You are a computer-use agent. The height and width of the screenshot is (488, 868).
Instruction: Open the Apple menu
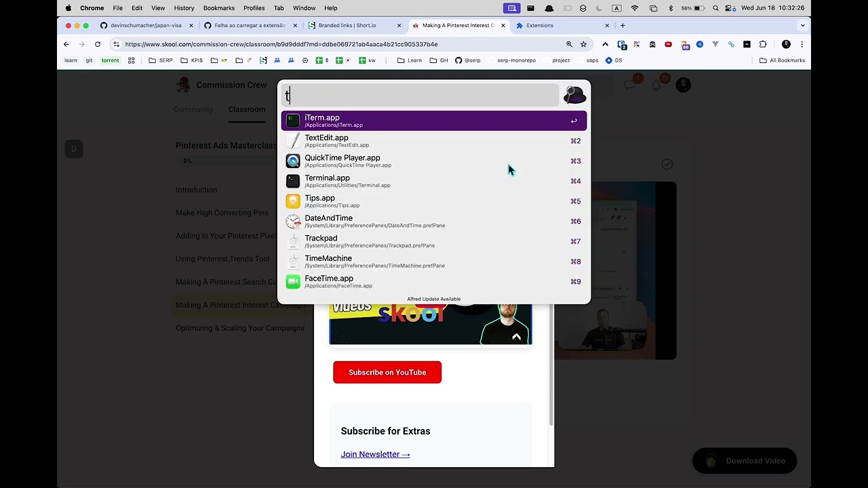pyautogui.click(x=68, y=8)
